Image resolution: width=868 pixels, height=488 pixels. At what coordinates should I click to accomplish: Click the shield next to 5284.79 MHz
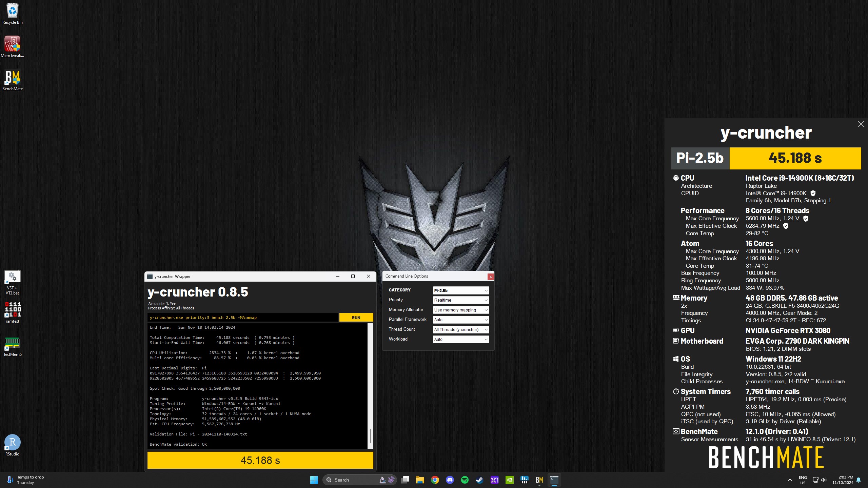786,226
